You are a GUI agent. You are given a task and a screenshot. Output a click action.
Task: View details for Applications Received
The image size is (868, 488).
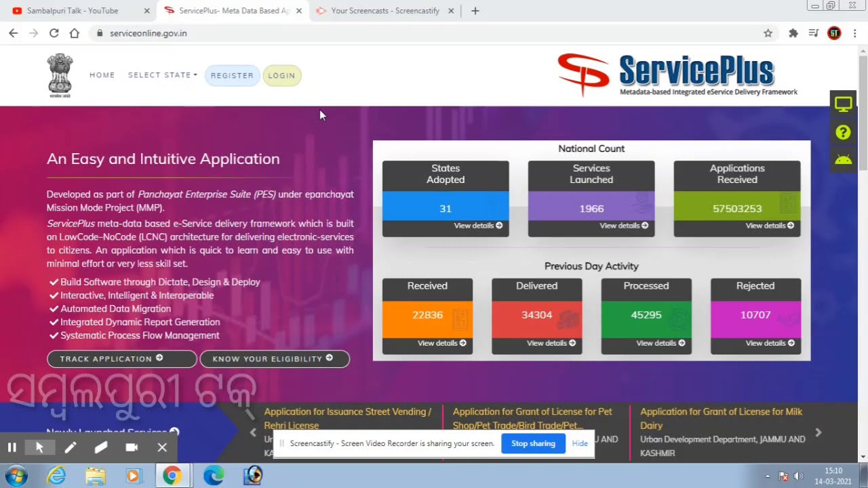coord(770,226)
